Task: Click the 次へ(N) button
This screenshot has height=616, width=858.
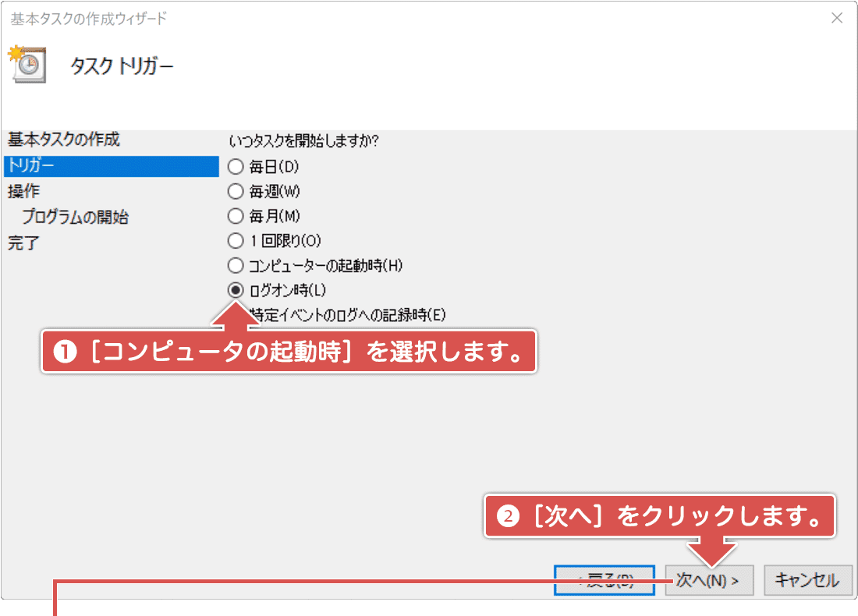Action: pos(708,580)
